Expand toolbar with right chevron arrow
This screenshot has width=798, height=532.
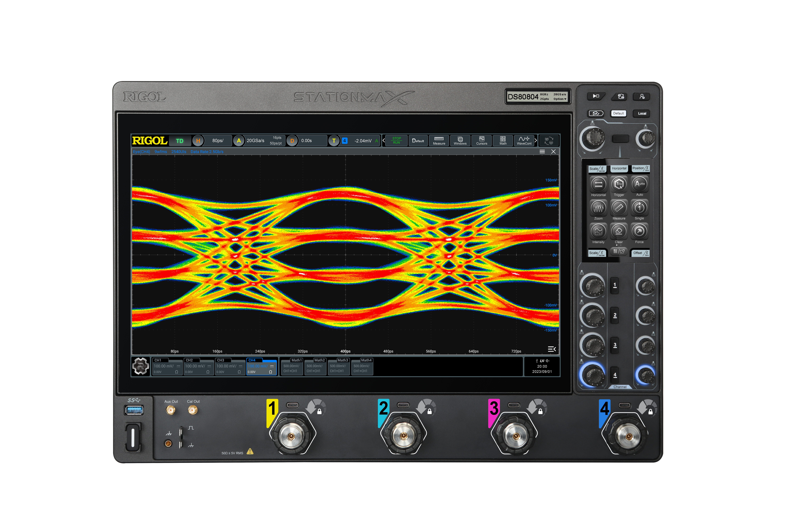click(x=536, y=140)
